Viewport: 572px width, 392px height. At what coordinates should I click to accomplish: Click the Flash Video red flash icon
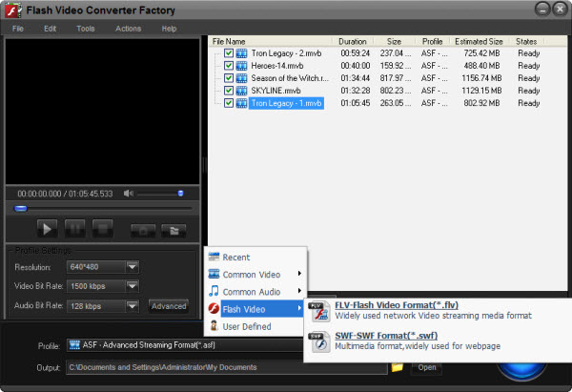point(214,308)
